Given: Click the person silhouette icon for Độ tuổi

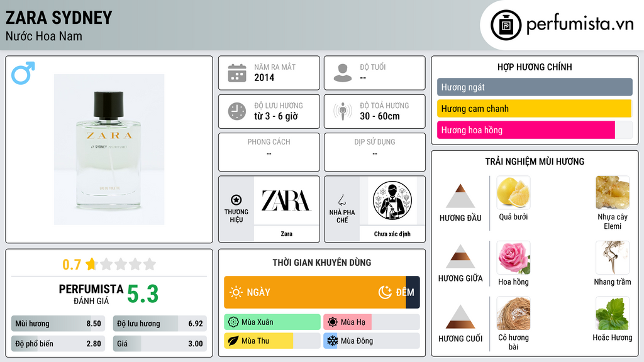Looking at the screenshot, I should 343,73.
